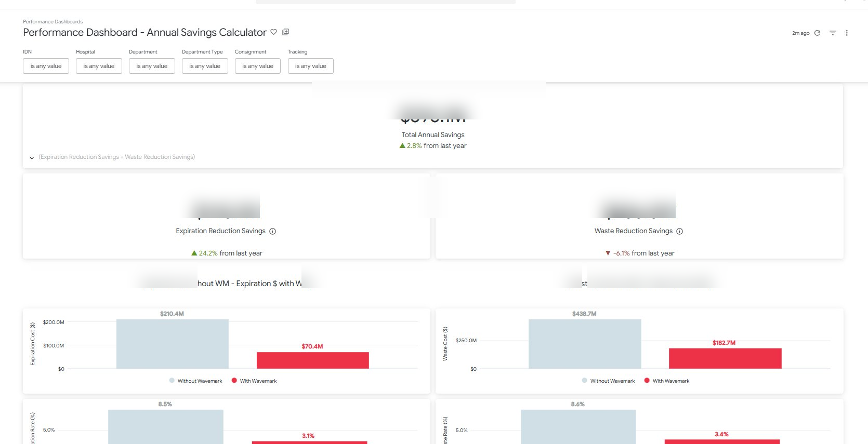
Task: Click the 2.8% from last year text
Action: tap(433, 146)
